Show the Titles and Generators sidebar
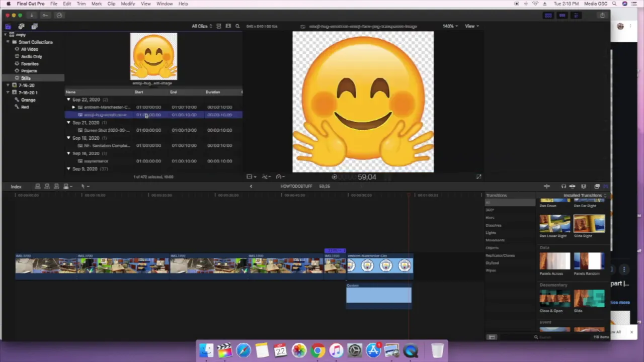The image size is (644, 362). tap(34, 26)
